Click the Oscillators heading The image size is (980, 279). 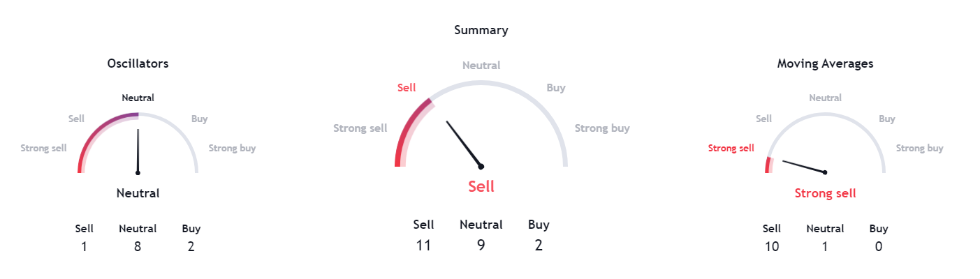click(x=138, y=63)
